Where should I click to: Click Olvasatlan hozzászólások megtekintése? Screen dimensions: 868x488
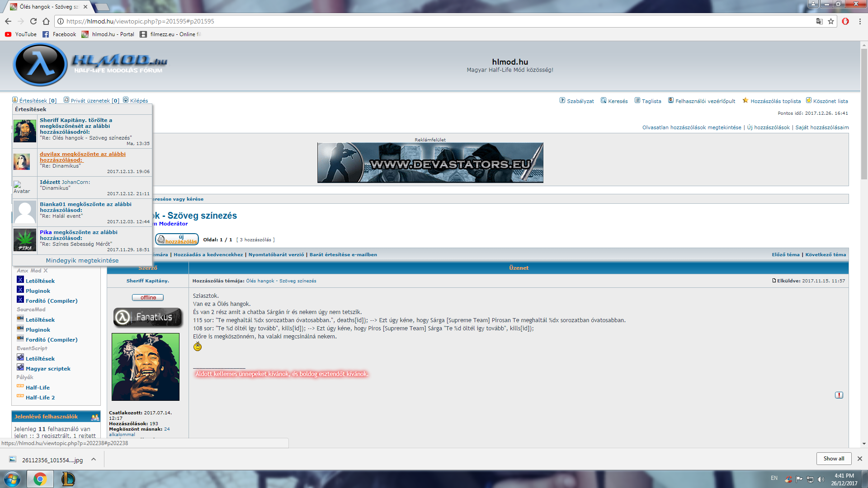[692, 127]
